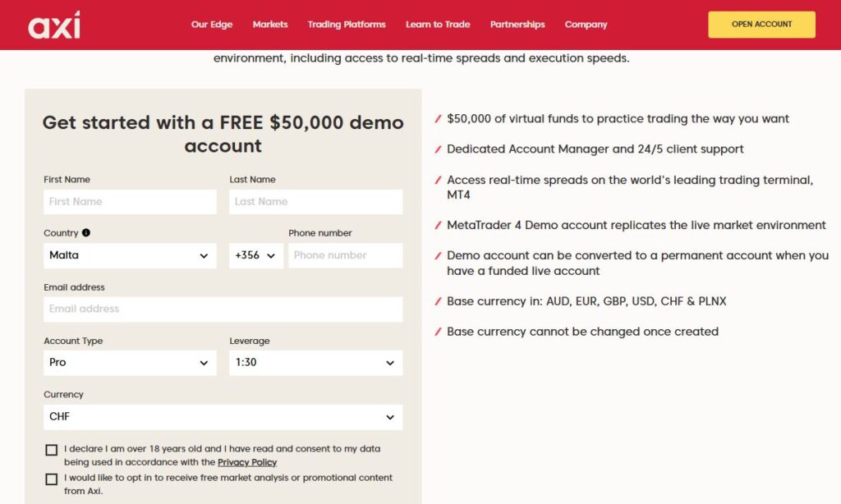Go to the Partnerships menu
841x504 pixels.
(517, 25)
